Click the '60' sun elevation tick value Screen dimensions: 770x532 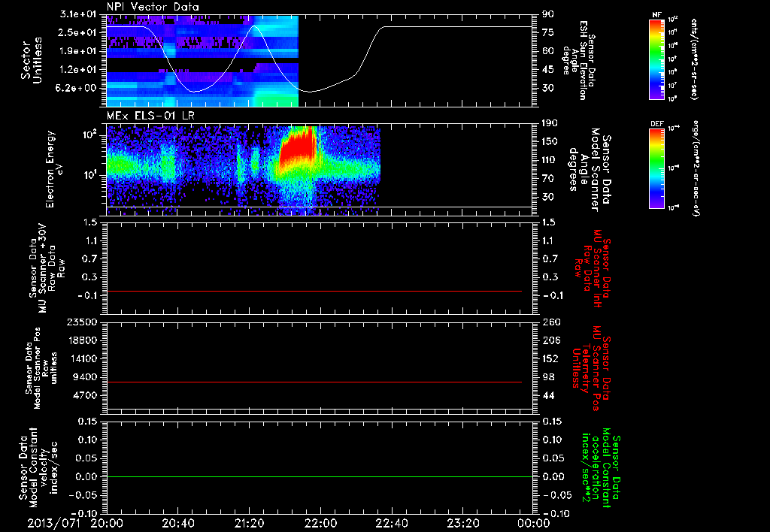548,51
